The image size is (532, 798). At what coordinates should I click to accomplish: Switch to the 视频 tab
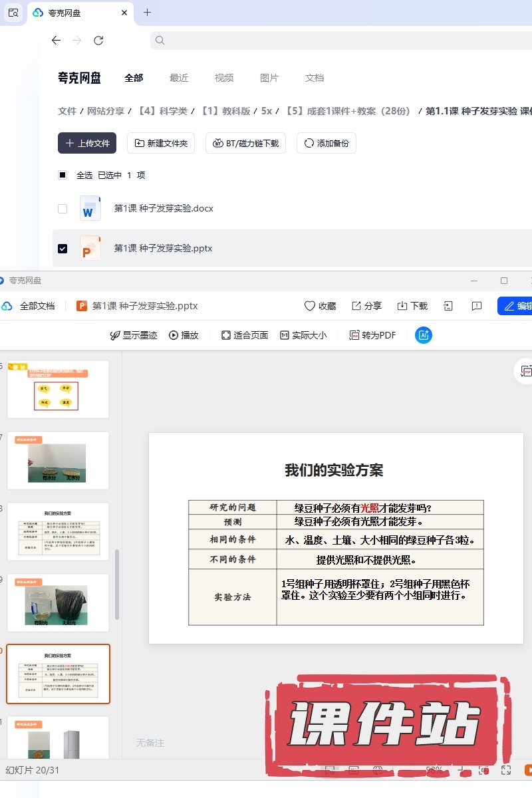224,78
